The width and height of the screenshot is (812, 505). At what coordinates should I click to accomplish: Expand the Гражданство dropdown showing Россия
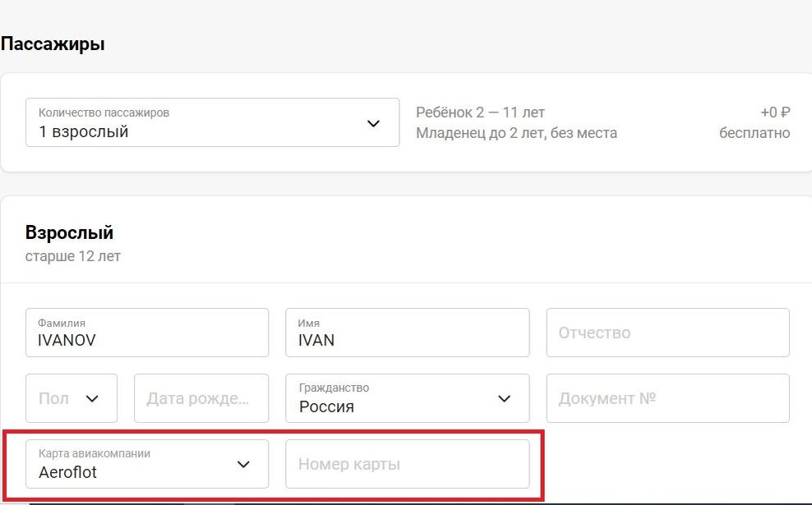point(408,398)
